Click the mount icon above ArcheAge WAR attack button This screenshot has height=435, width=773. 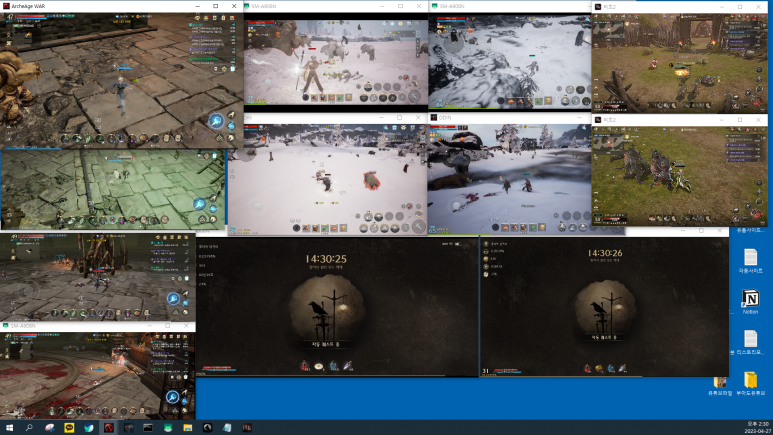click(x=230, y=115)
